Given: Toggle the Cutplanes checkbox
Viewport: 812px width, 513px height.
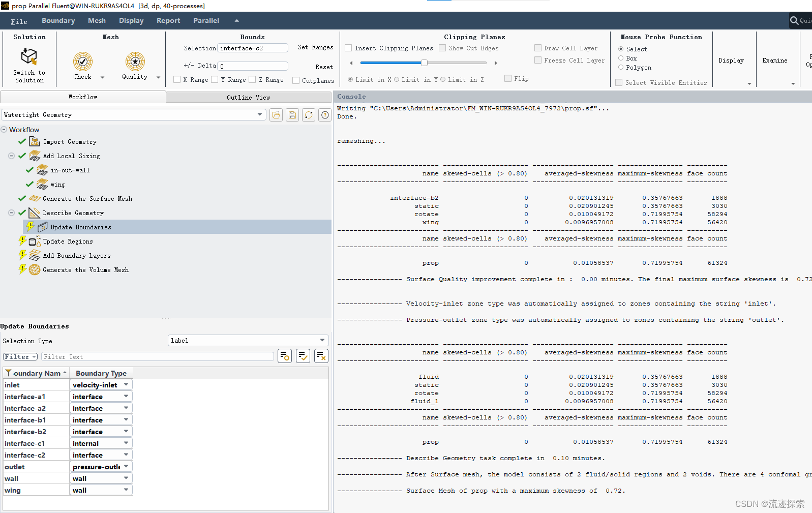Looking at the screenshot, I should click(296, 80).
